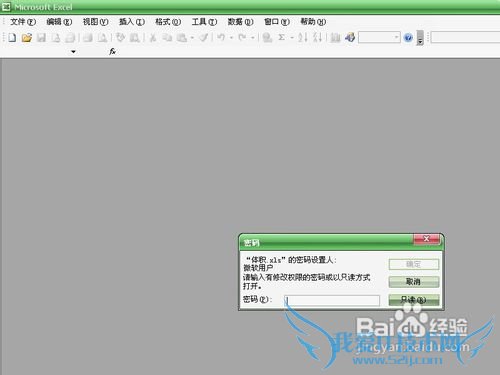Click the Sort Ascending icon
The width and height of the screenshot is (500, 375).
(x=303, y=37)
